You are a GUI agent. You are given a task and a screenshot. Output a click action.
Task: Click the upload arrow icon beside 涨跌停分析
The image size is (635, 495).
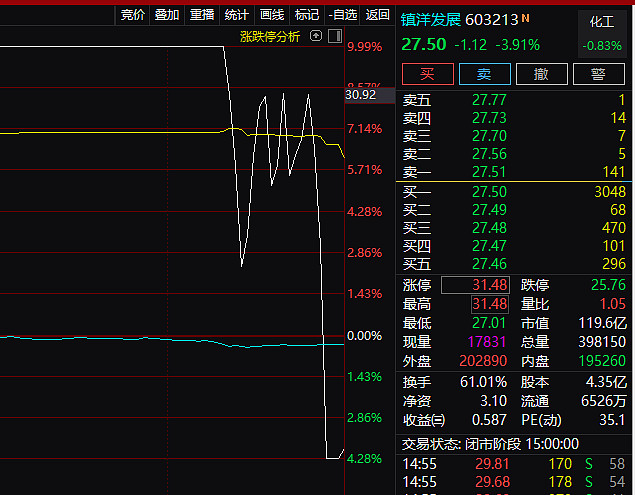[316, 36]
